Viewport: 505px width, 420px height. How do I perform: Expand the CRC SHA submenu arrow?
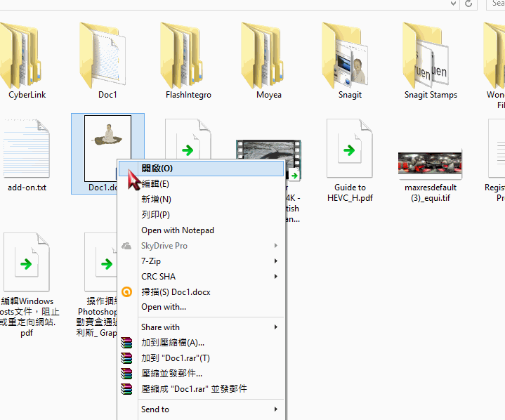[276, 277]
